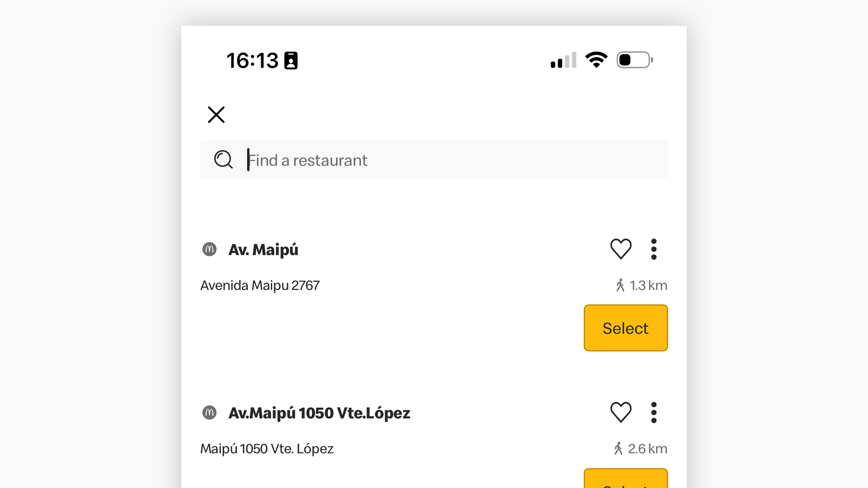
Task: Select the Av.Maipú 1050 Vte.López restaurant
Action: [625, 480]
